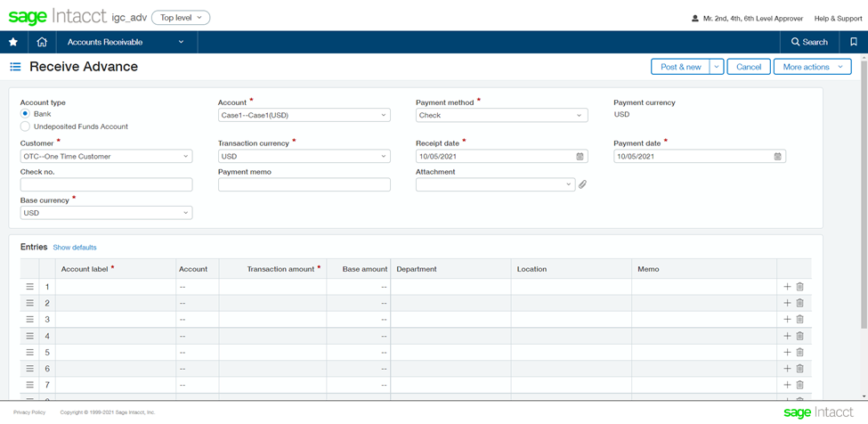The width and height of the screenshot is (868, 424).
Task: Expand the More actions menu
Action: coord(812,67)
